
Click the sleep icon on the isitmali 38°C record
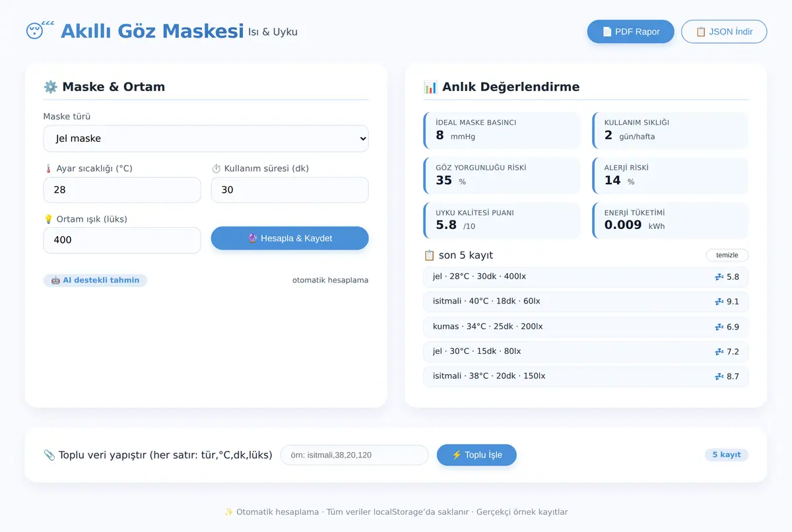click(x=719, y=376)
